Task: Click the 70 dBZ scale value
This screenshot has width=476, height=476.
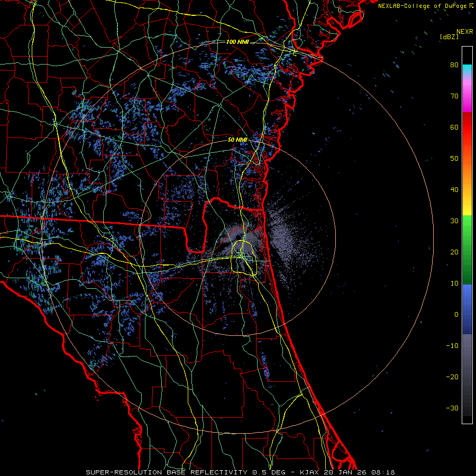Action: point(454,96)
